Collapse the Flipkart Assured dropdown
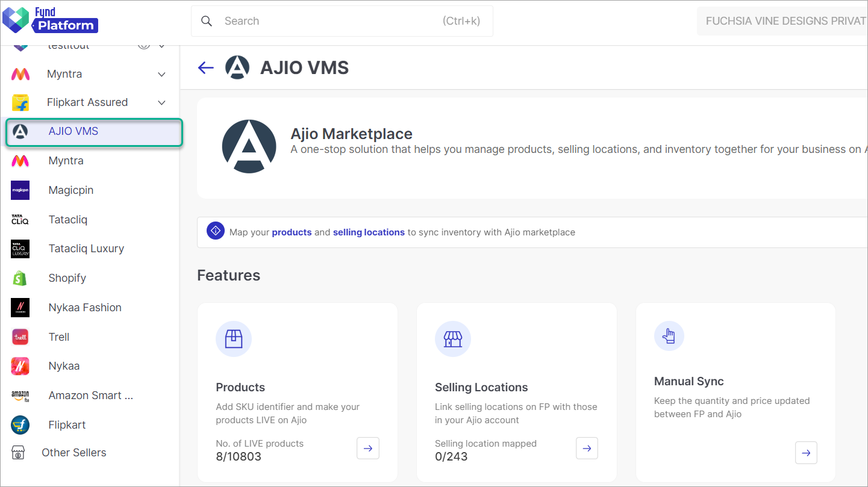 161,102
